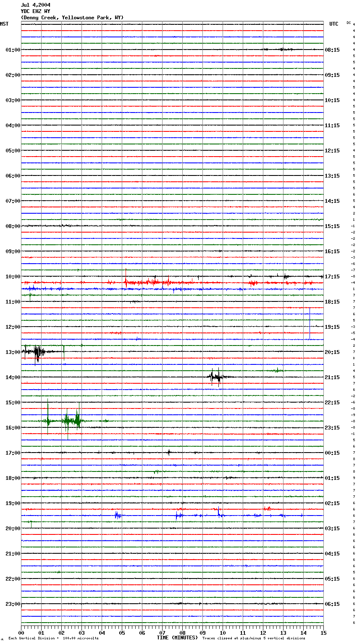This screenshot has height=644, width=357.
Task: Click the MST time label '12:00'
Action: point(13,327)
